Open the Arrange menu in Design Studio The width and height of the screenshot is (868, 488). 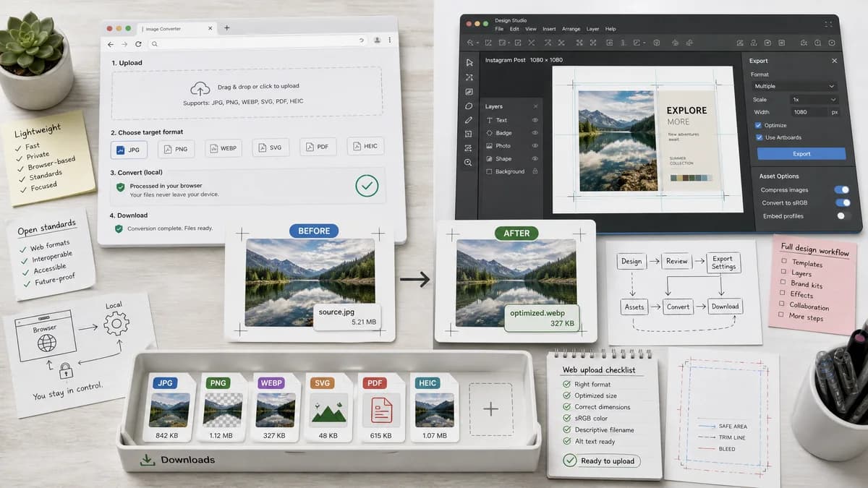[x=571, y=29]
